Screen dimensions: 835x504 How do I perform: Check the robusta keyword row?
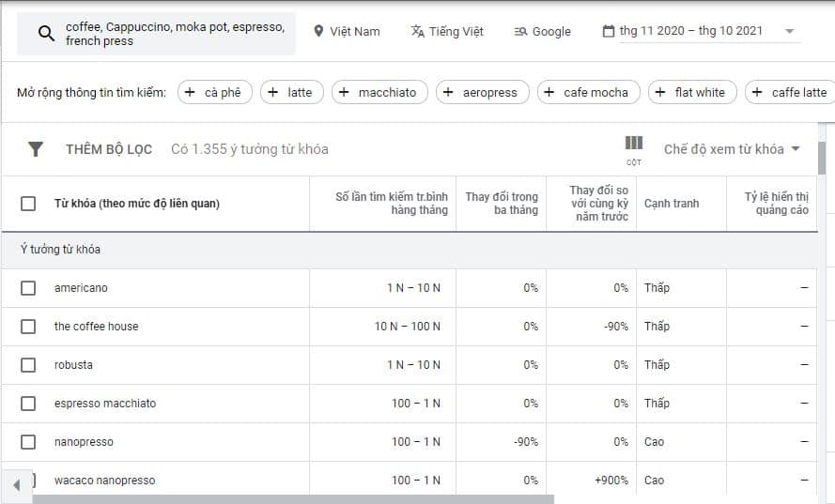28,365
